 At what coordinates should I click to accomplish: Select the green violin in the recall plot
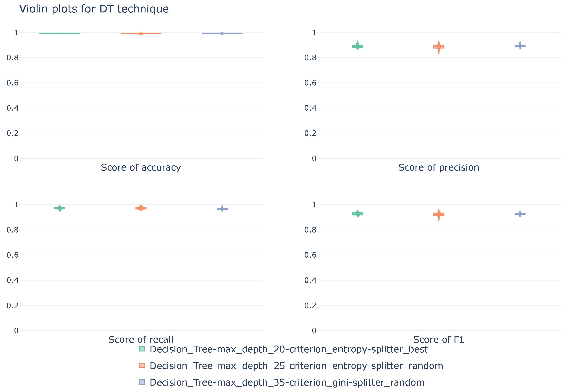[60, 208]
